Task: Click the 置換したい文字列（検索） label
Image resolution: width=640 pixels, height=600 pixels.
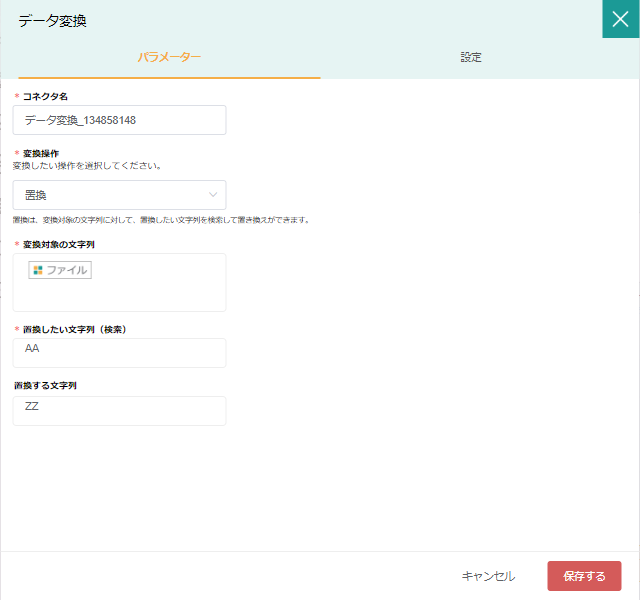Action: (73, 329)
